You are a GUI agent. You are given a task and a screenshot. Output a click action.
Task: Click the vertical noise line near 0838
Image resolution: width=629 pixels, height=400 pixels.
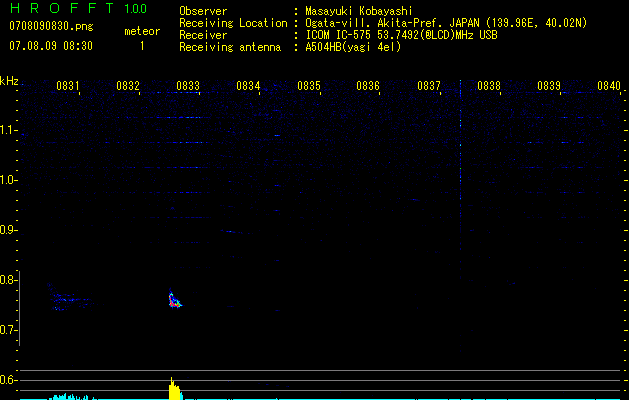[460, 217]
